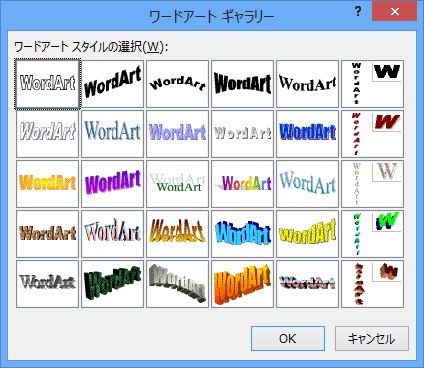Select the orange 3D extruded WordArt style
This screenshot has height=368, width=424.
click(x=242, y=284)
